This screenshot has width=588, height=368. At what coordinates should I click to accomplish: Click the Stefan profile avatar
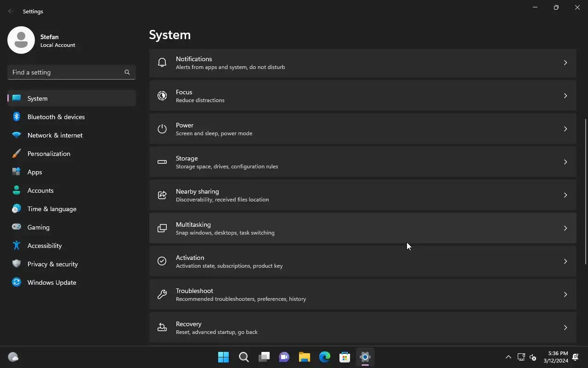pyautogui.click(x=21, y=40)
